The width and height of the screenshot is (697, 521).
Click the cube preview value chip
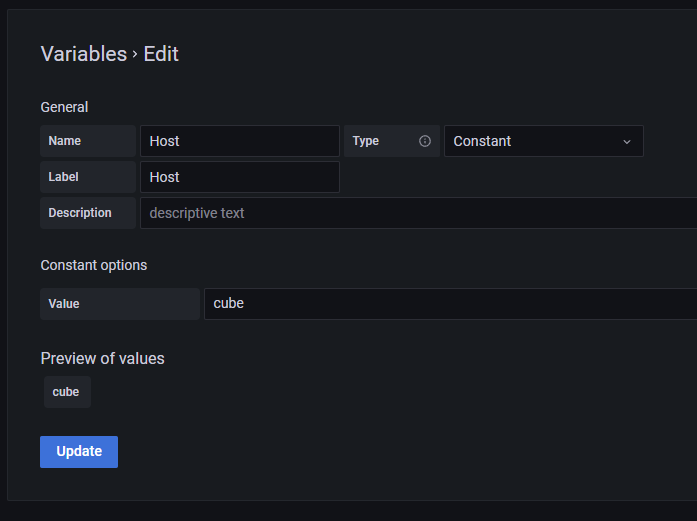[x=67, y=392]
